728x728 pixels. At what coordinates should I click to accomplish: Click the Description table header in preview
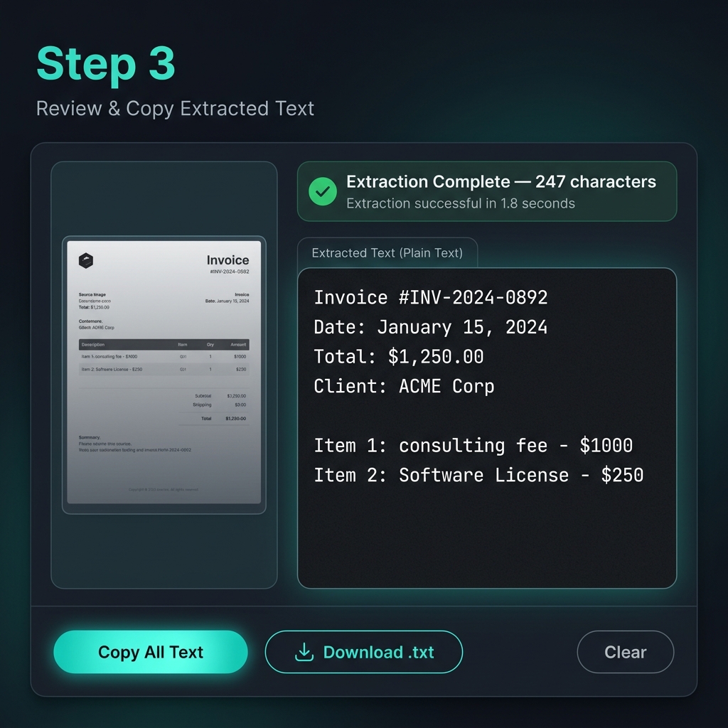coord(93,345)
